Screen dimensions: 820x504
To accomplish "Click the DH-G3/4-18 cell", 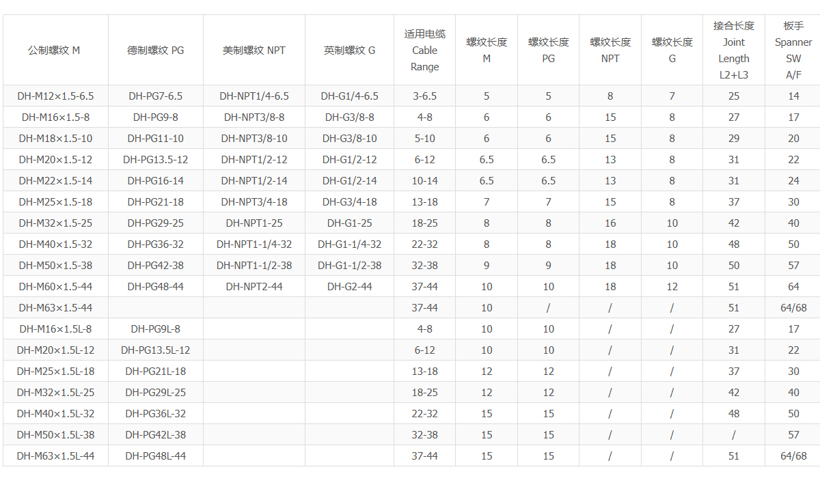I will 349,202.
